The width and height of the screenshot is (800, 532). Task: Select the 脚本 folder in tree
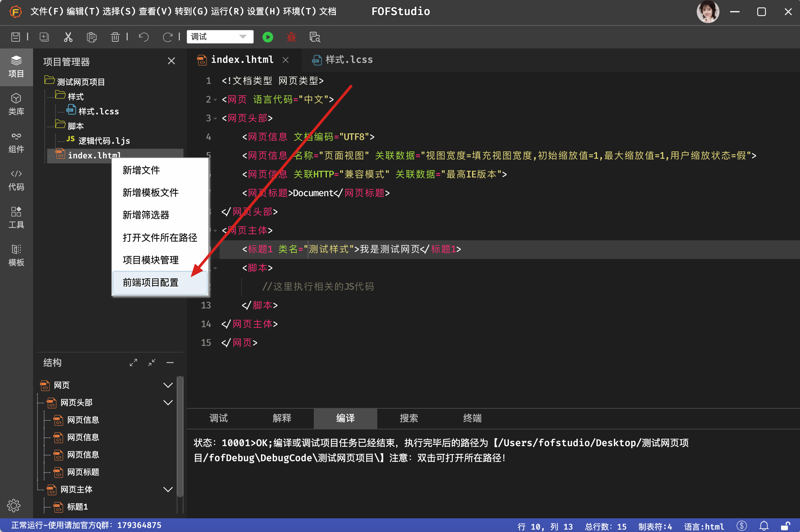point(70,126)
